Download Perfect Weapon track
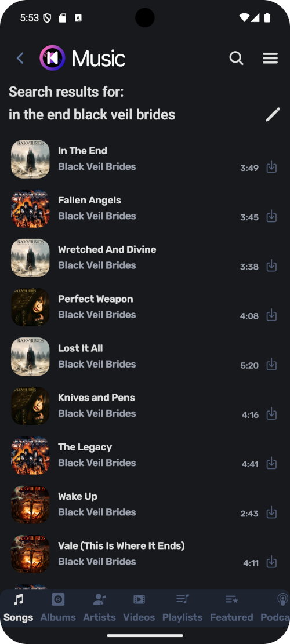 point(271,315)
